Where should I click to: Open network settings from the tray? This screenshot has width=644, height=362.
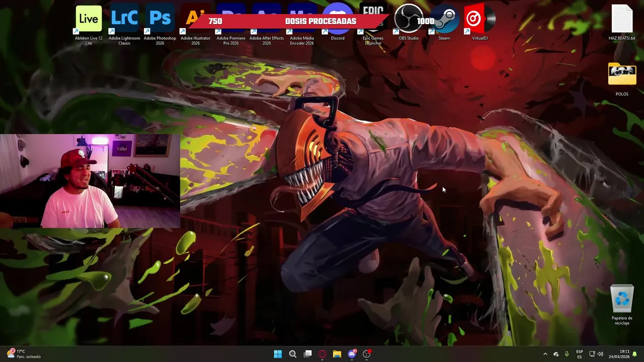point(592,354)
